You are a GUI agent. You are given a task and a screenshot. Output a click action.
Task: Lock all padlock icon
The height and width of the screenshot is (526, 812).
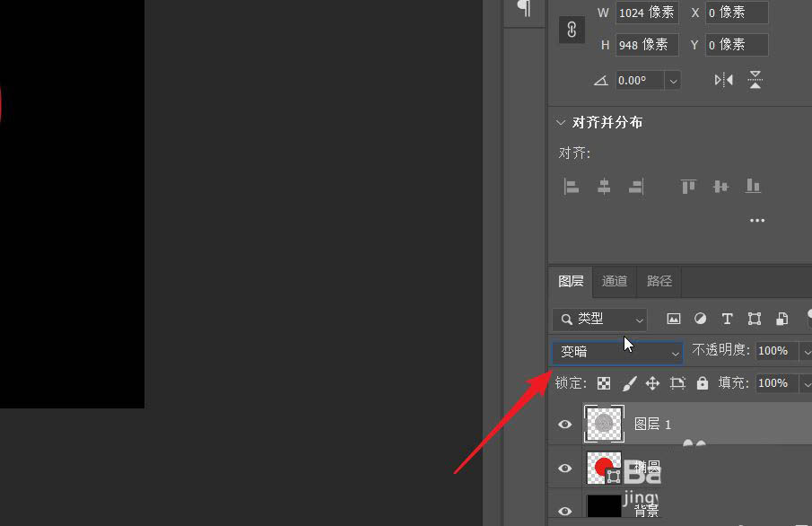click(x=703, y=383)
